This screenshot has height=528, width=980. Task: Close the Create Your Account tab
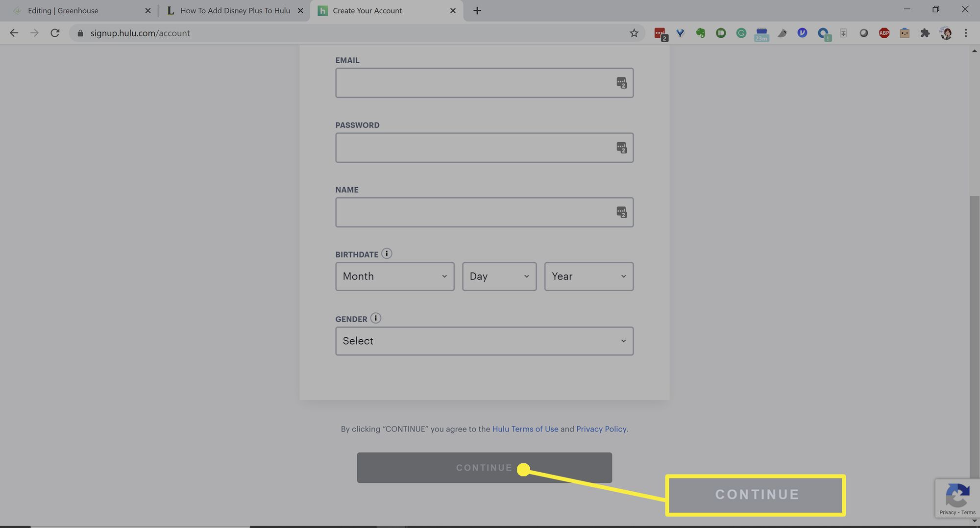(453, 10)
